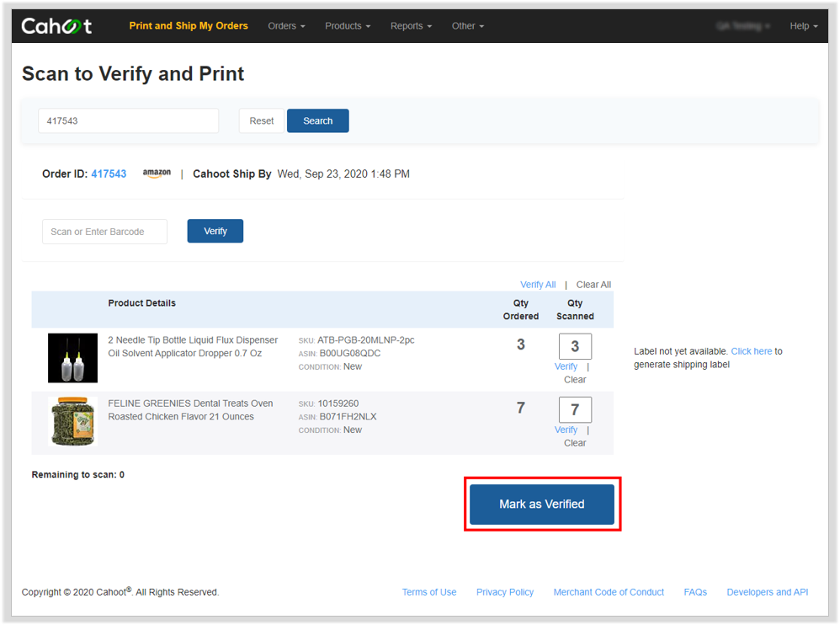Open Print and Ship My Orders
This screenshot has height=625, width=840.
pos(189,26)
